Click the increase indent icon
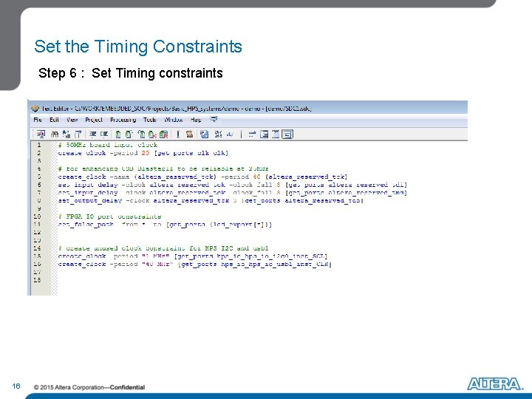Image resolution: width=532 pixels, height=399 pixels. pos(92,134)
